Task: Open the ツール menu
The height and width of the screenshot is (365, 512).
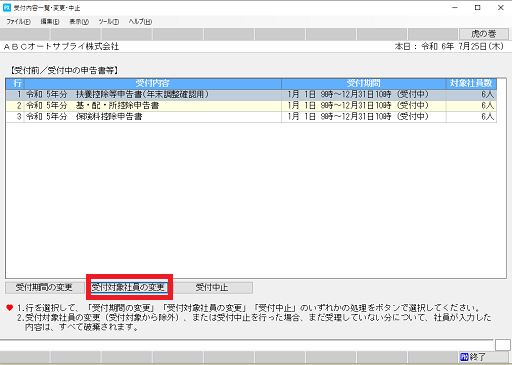Action: [109, 22]
